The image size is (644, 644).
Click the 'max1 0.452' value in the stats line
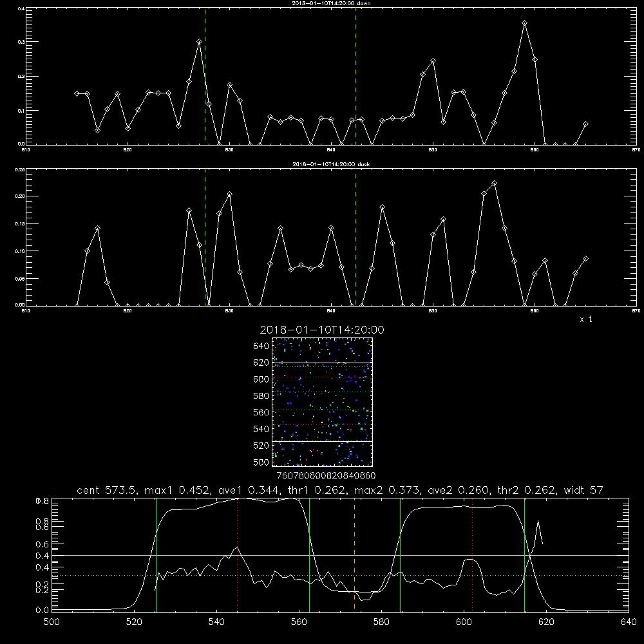tap(178, 490)
